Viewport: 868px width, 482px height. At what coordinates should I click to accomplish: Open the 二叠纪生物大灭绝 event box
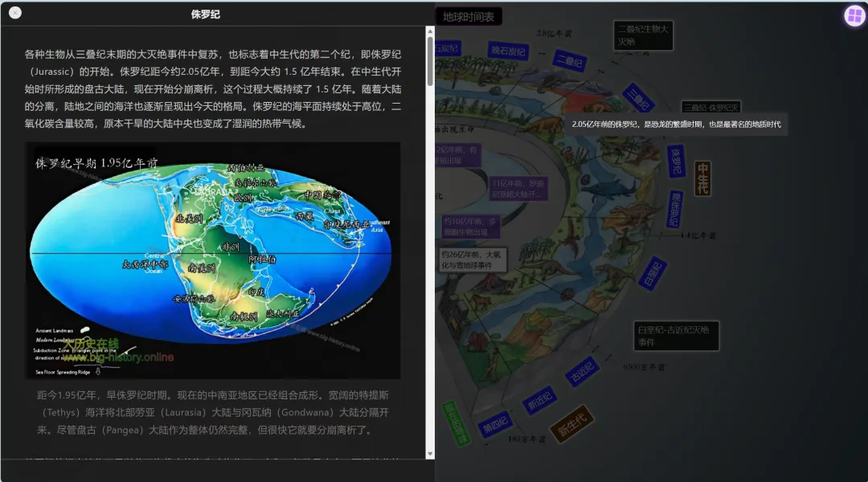[x=643, y=35]
